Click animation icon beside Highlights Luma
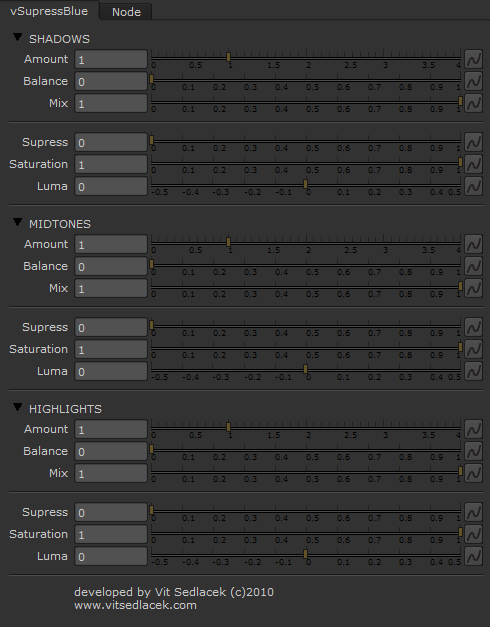Image resolution: width=490 pixels, height=627 pixels. 474,557
